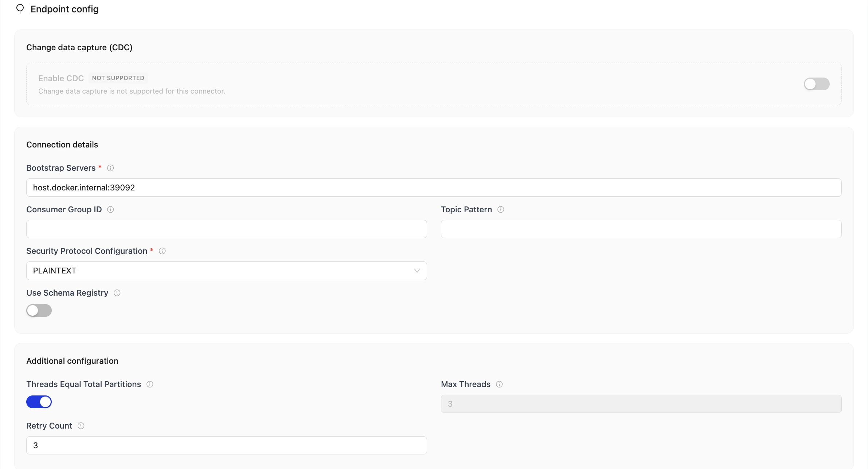Open the Security Protocol PLAINTEXT dropdown
The width and height of the screenshot is (868, 469).
pos(226,271)
